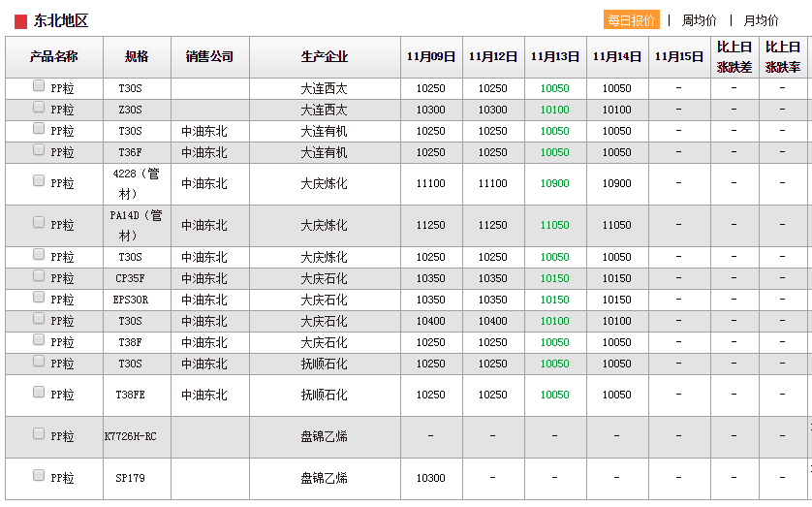Click the 11月13日 column header
Image resolution: width=812 pixels, height=507 pixels.
point(555,57)
